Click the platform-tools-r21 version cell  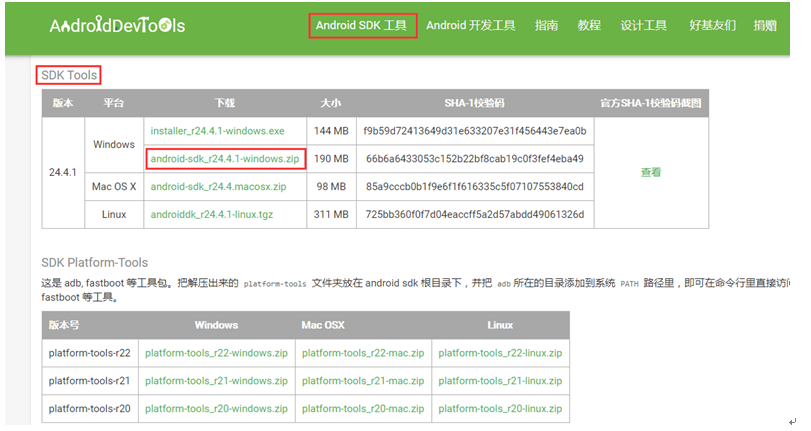[x=89, y=381]
